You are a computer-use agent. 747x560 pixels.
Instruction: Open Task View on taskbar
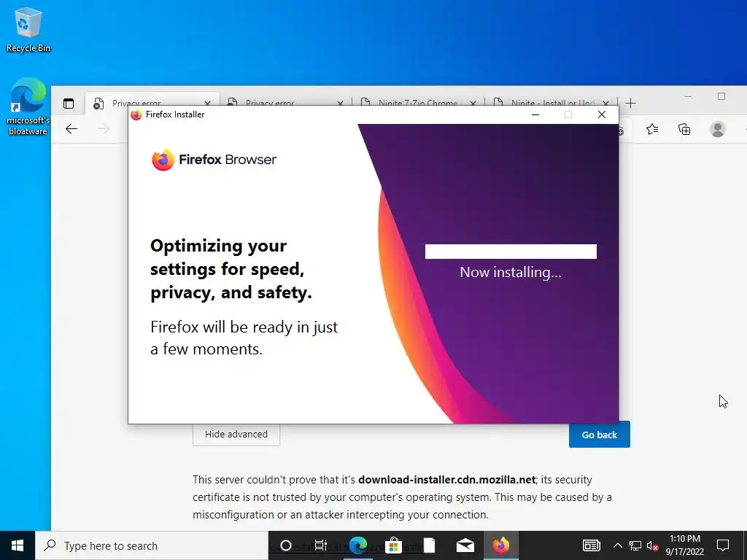pyautogui.click(x=321, y=545)
